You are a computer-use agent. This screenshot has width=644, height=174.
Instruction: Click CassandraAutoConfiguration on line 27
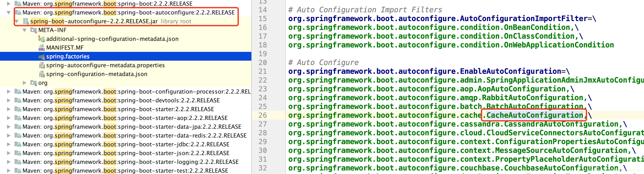561,124
